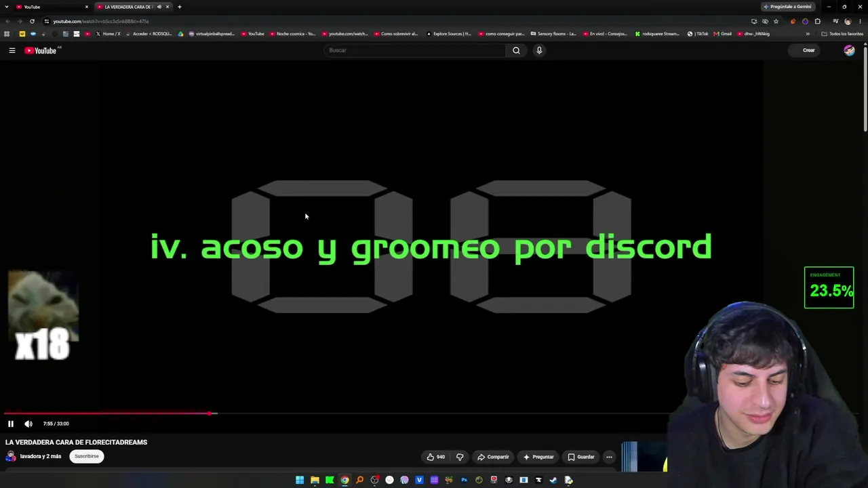Click the 7:55 / 33:00 time display
Image resolution: width=868 pixels, height=488 pixels.
tap(56, 424)
